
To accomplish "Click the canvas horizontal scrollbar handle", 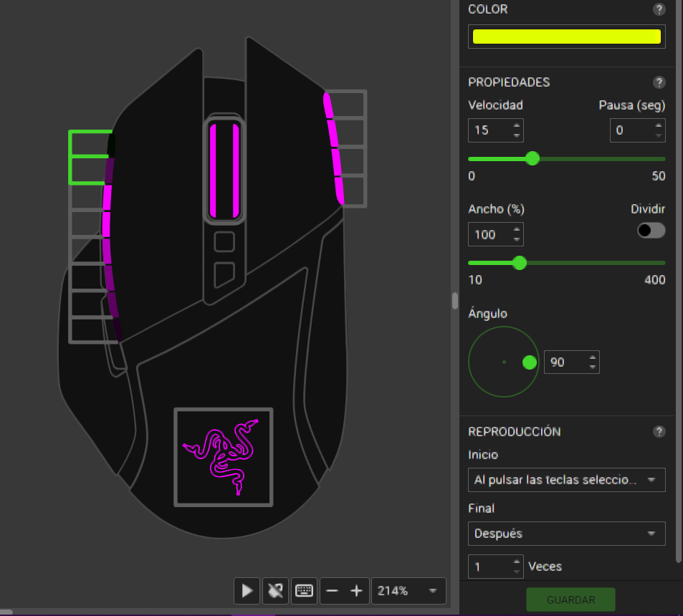I will 6,612.
